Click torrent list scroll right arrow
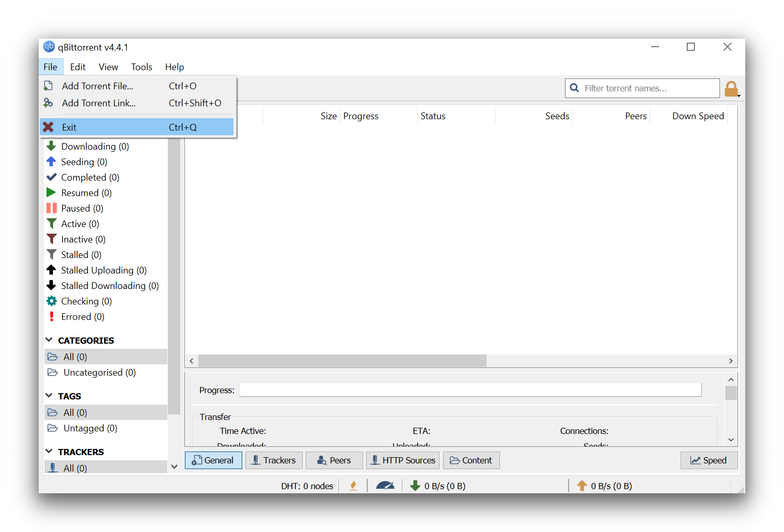Image resolution: width=784 pixels, height=532 pixels. pos(731,361)
